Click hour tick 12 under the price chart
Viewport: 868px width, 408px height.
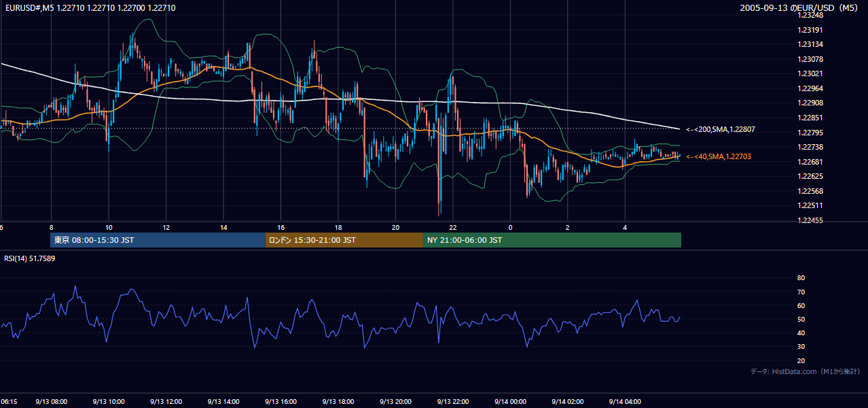coord(166,227)
